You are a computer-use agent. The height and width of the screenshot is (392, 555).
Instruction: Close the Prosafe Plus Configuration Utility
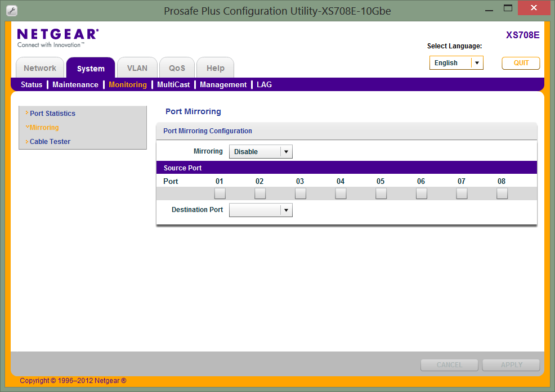[x=534, y=8]
